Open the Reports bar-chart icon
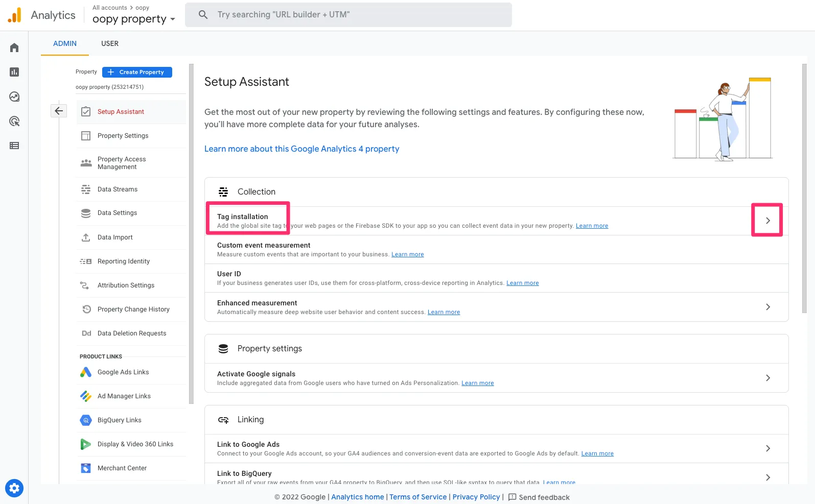Screen dimensions: 815x504 [x=14, y=72]
